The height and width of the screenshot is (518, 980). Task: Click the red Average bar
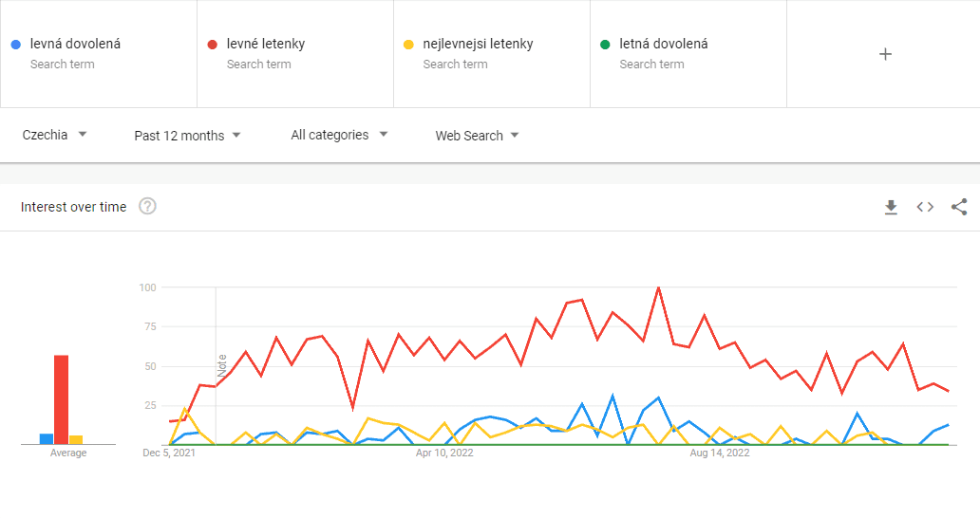tap(61, 399)
